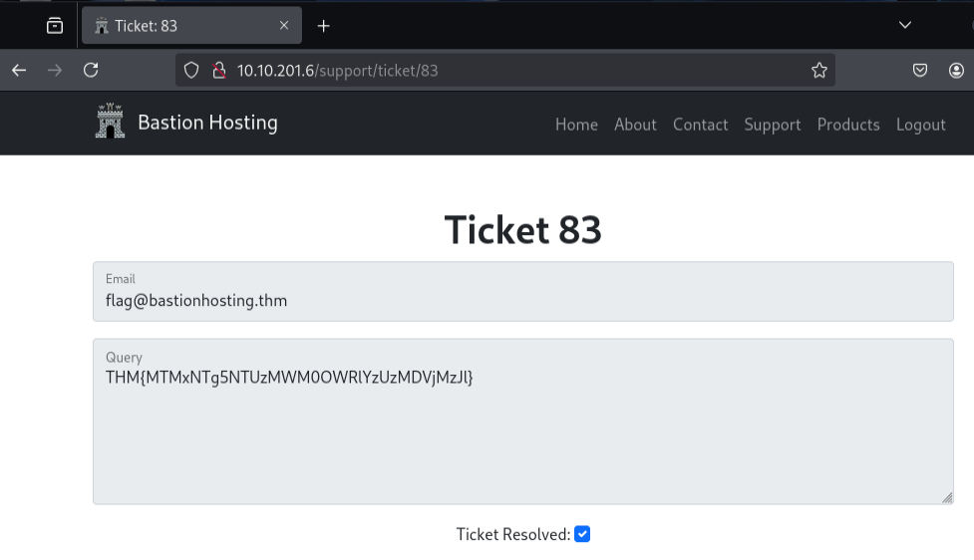Go back to the previous page
The height and width of the screenshot is (560, 974).
19,70
